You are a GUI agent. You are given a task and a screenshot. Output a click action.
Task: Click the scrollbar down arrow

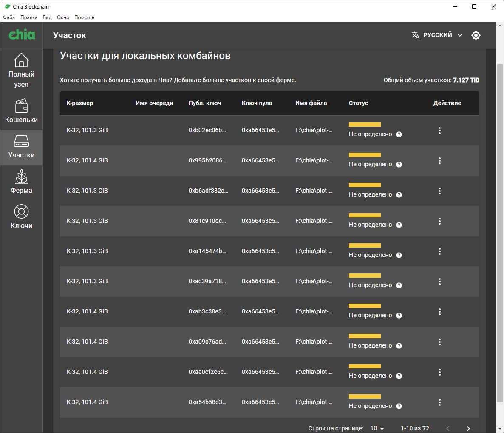500,429
